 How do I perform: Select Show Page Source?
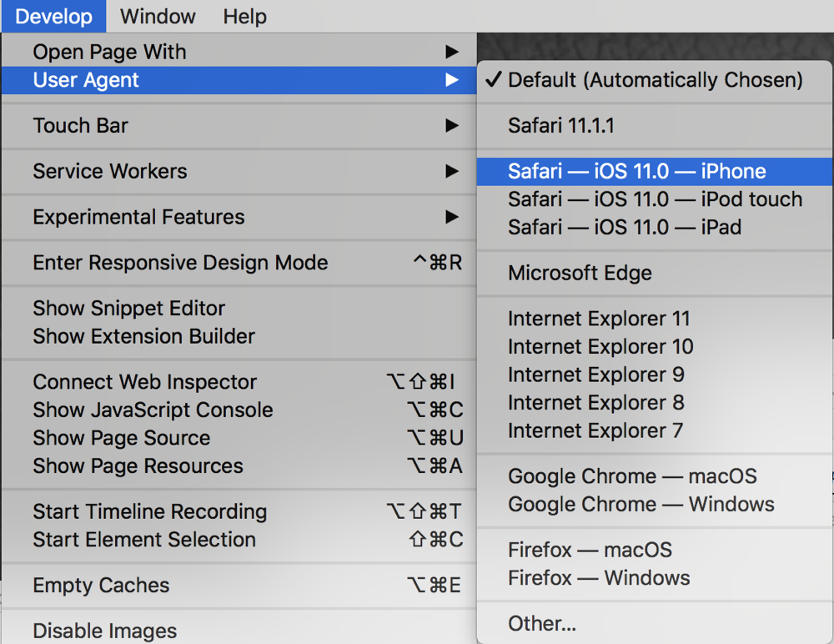point(239,438)
